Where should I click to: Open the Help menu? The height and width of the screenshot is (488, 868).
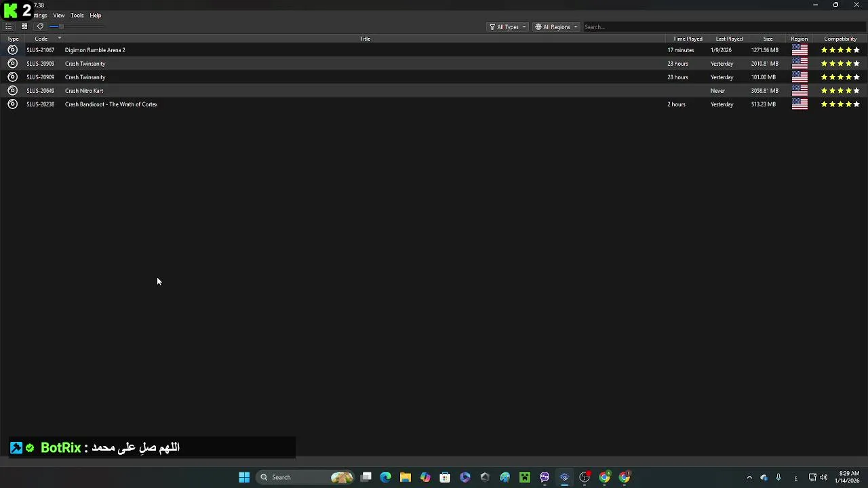click(96, 16)
